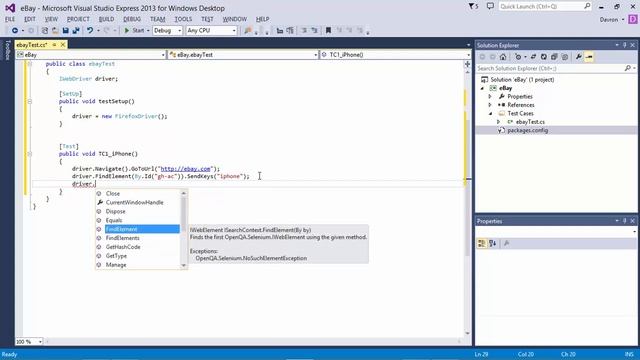
Task: Open the Toolbox side panel
Action: [x=7, y=50]
